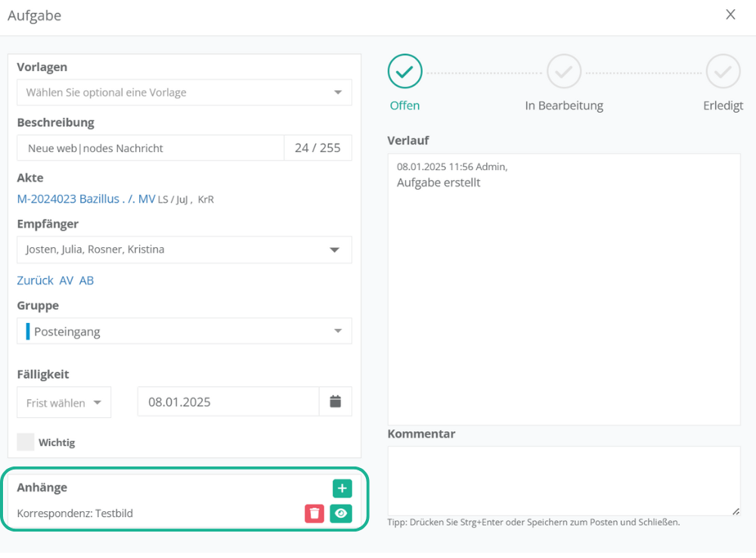The width and height of the screenshot is (756, 558).
Task: Enable the Wichtig checkbox
Action: (26, 442)
